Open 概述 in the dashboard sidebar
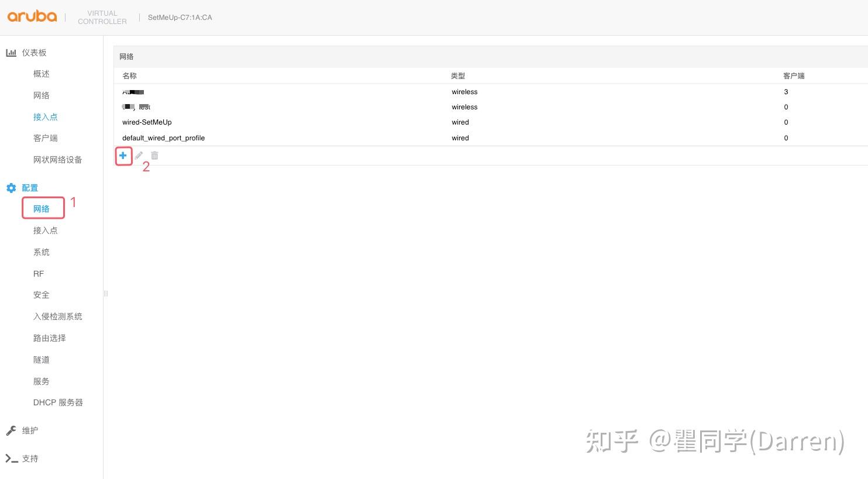This screenshot has height=479, width=868. point(41,74)
